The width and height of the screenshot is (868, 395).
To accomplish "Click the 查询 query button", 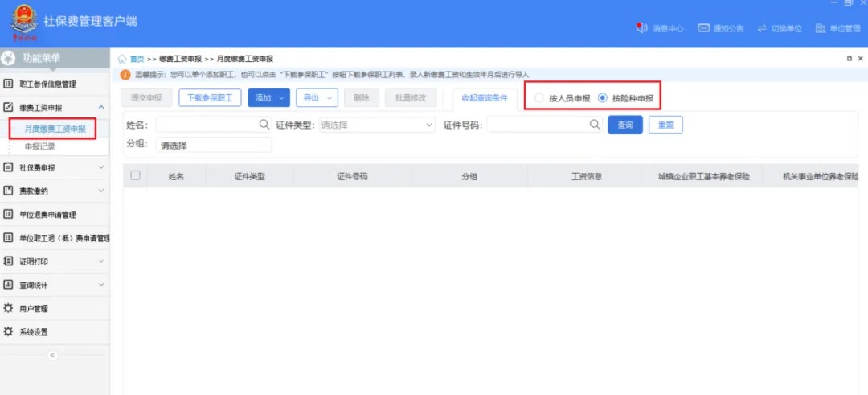I will (624, 125).
